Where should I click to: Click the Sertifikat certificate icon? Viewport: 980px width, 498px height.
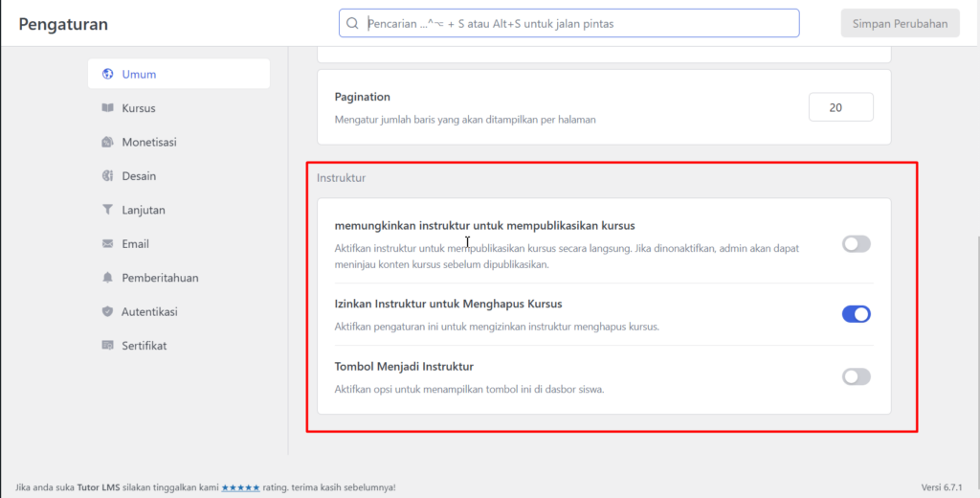point(108,346)
